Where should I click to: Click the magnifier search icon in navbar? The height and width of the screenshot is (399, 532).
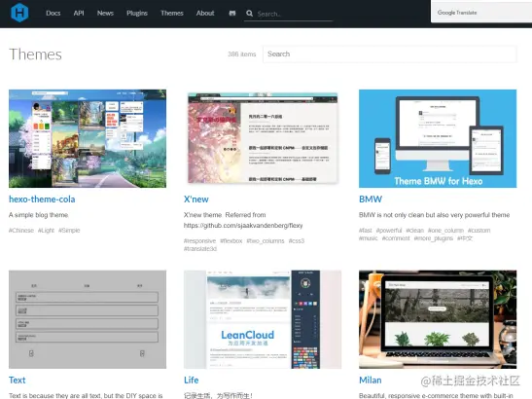coord(249,14)
